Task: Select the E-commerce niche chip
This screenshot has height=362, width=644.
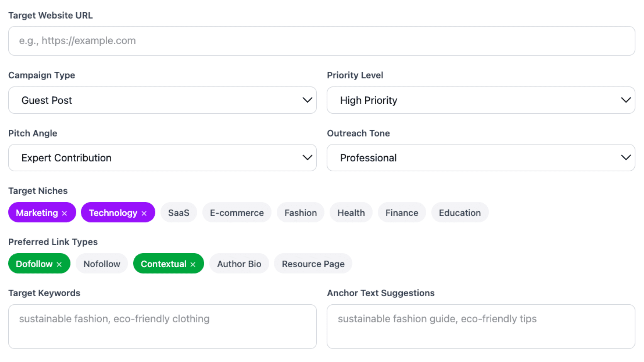Action: pyautogui.click(x=236, y=213)
